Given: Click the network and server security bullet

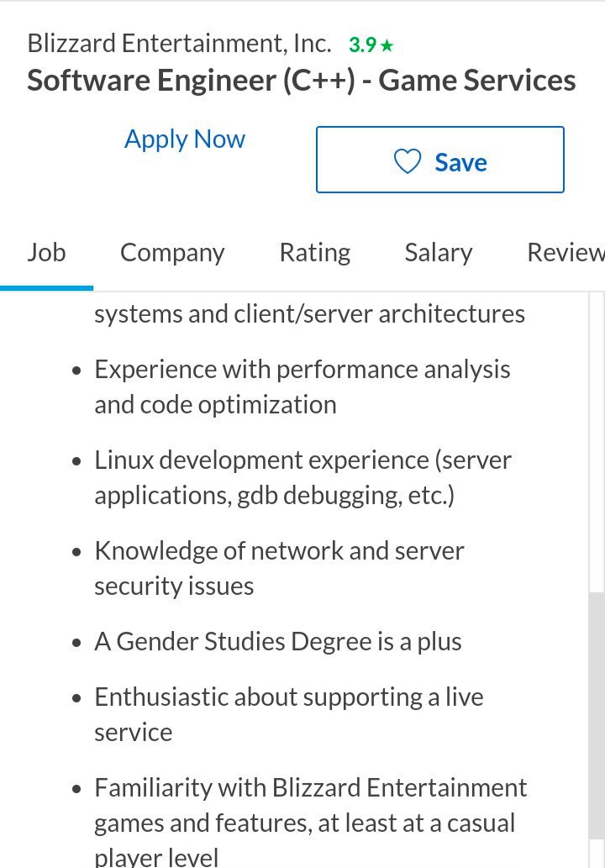Looking at the screenshot, I should pyautogui.click(x=279, y=568).
